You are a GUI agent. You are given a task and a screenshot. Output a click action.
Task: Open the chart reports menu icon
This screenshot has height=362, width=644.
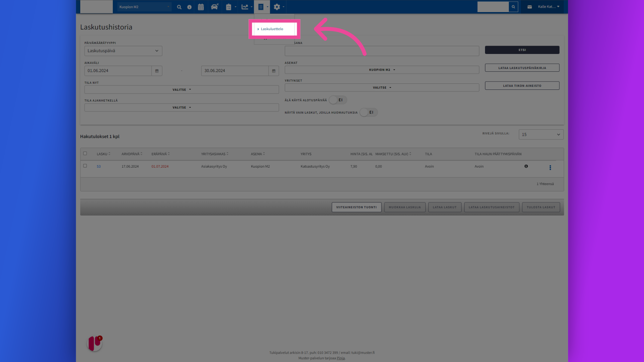pos(245,7)
